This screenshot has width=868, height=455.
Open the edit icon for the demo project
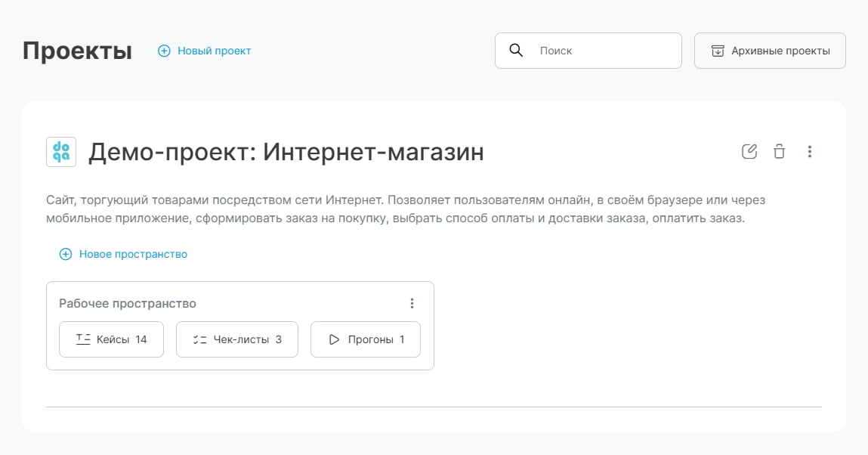click(x=749, y=151)
